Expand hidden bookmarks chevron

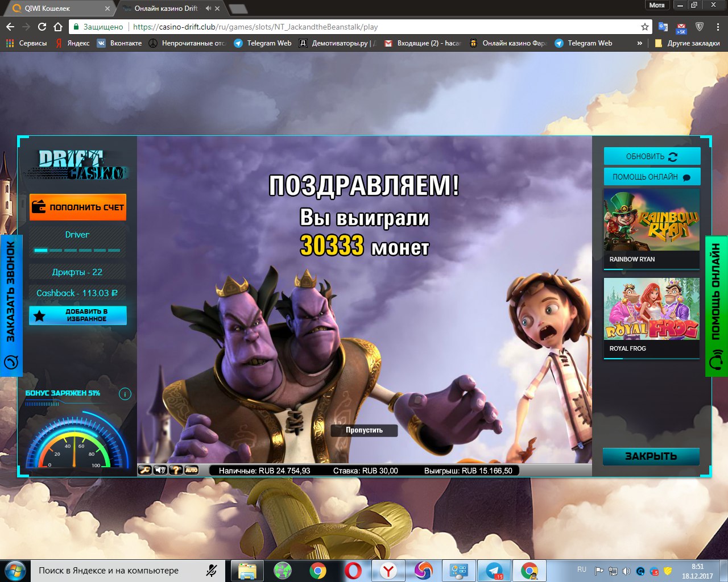[640, 43]
